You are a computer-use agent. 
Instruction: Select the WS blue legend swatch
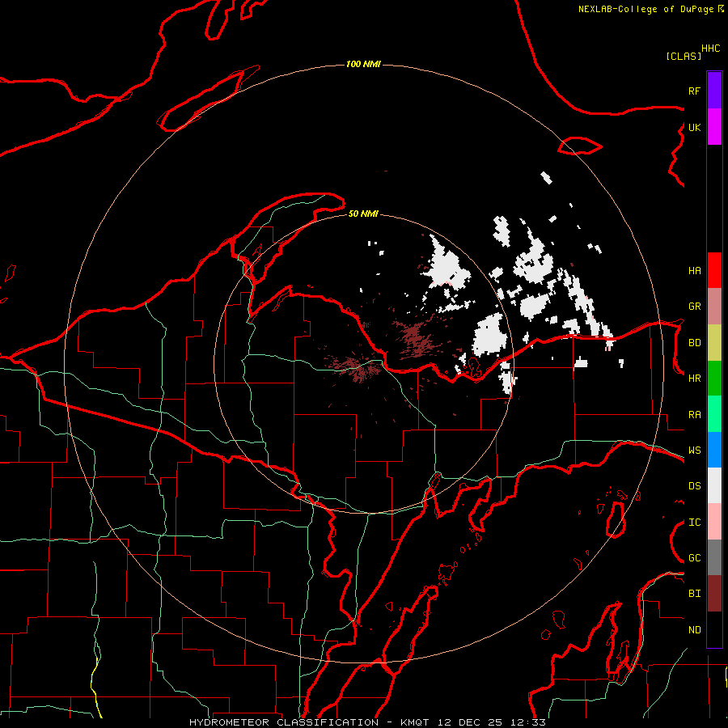click(714, 450)
